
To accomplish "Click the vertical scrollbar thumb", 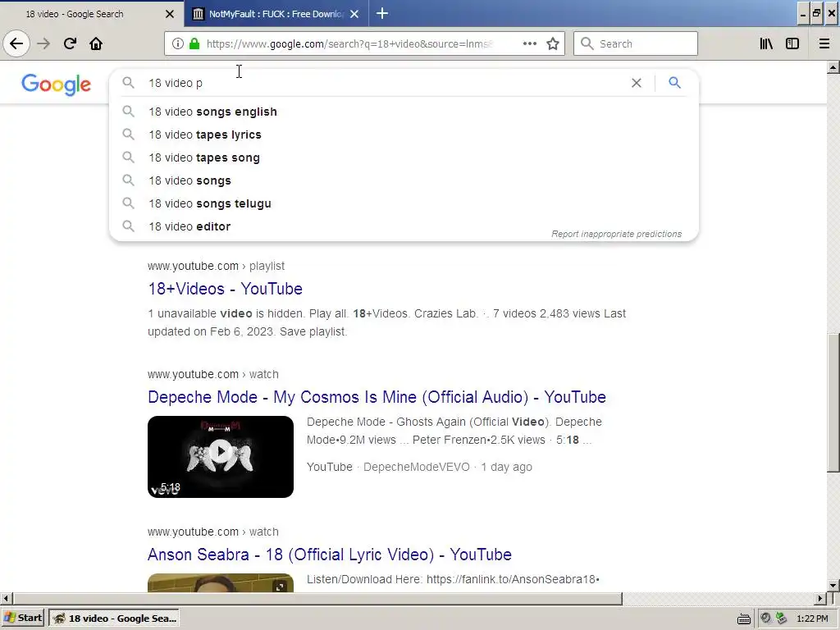I will click(x=833, y=403).
